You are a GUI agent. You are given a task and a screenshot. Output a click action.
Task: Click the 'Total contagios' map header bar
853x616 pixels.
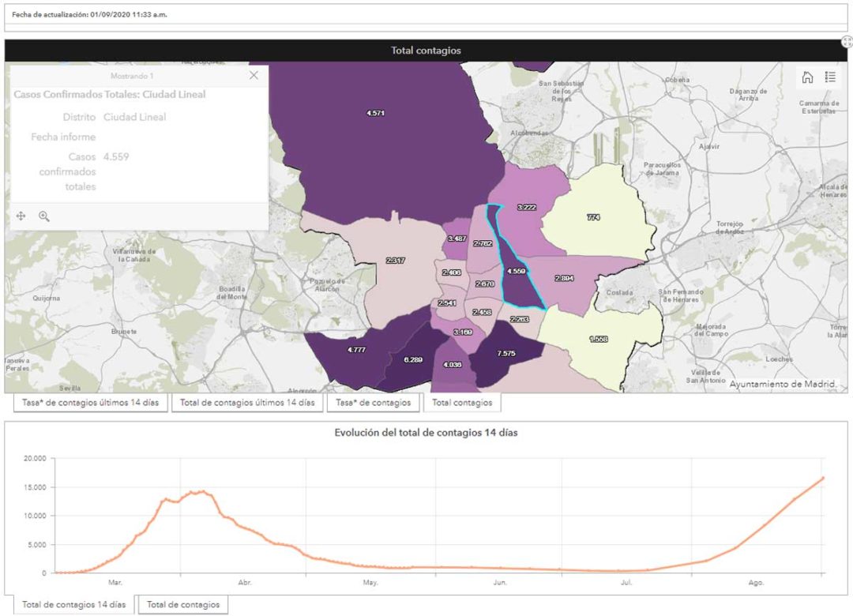[426, 50]
